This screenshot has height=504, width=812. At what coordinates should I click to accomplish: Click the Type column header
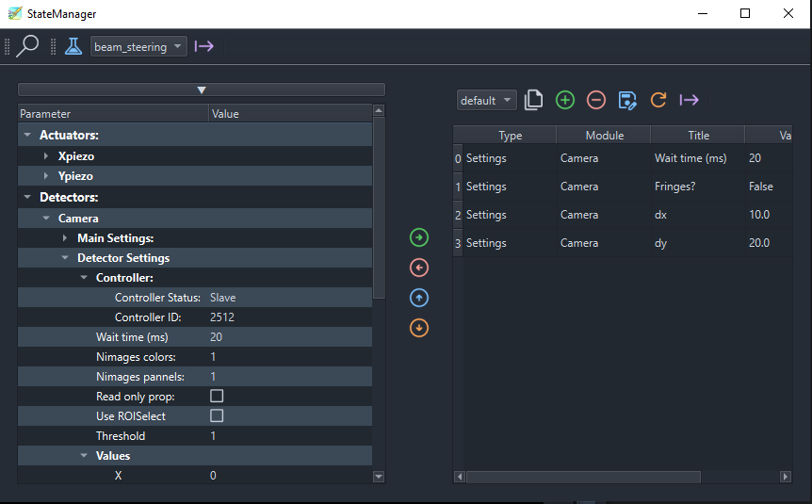[x=510, y=136]
